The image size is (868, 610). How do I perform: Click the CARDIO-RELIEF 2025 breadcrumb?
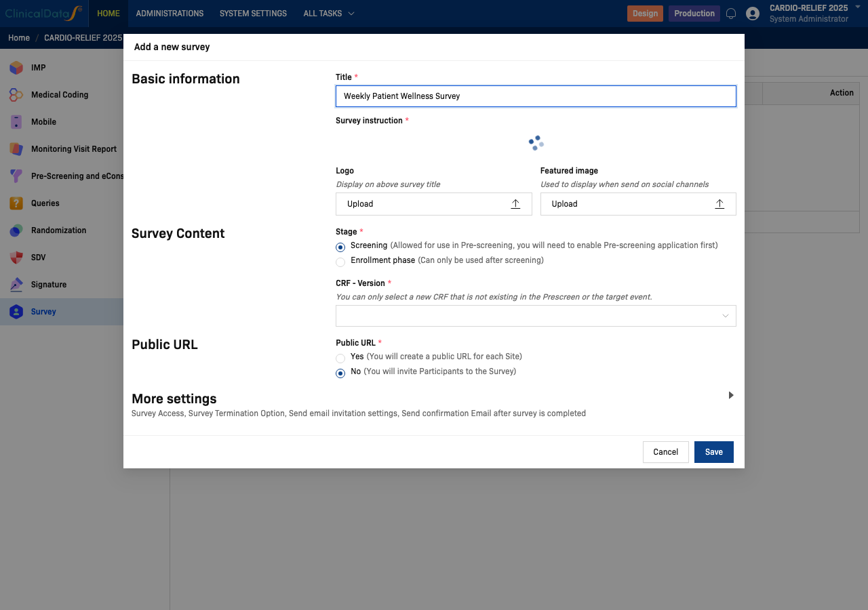(x=83, y=38)
